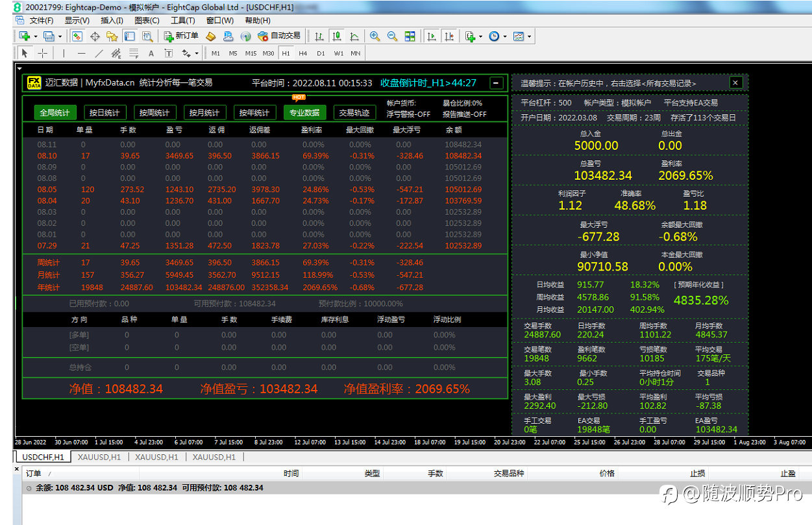
Task: Open the 文件(F) menu
Action: (x=42, y=20)
